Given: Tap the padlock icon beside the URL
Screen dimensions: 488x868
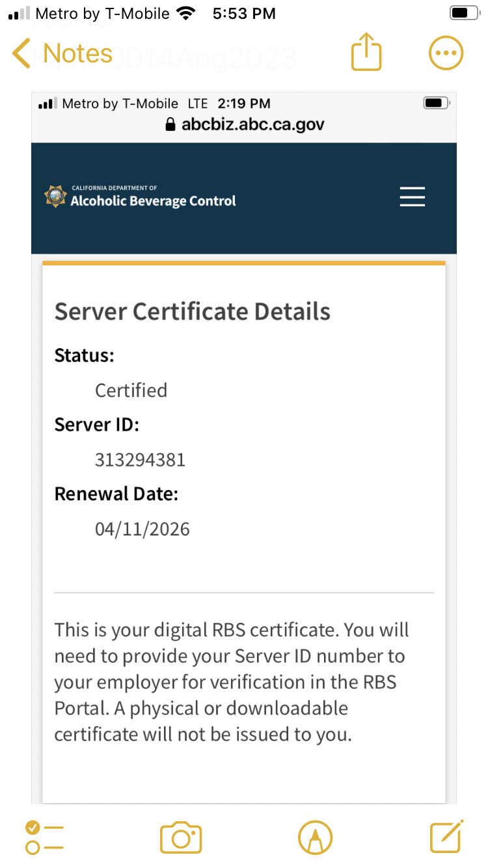Looking at the screenshot, I should pos(171,124).
